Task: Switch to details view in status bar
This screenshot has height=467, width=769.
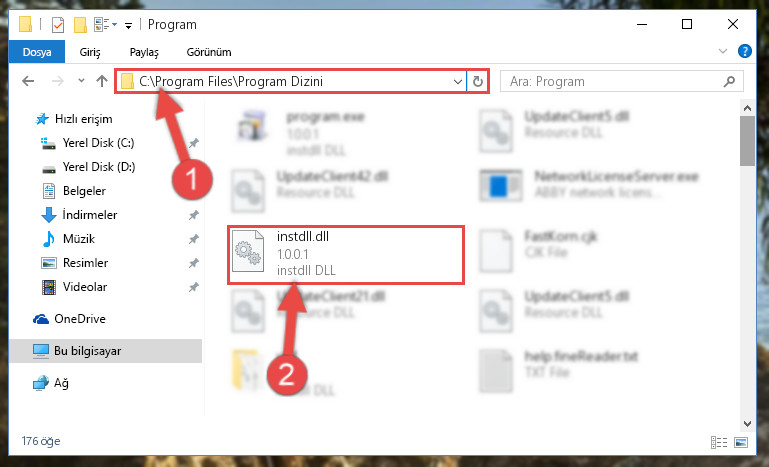Action: (719, 442)
